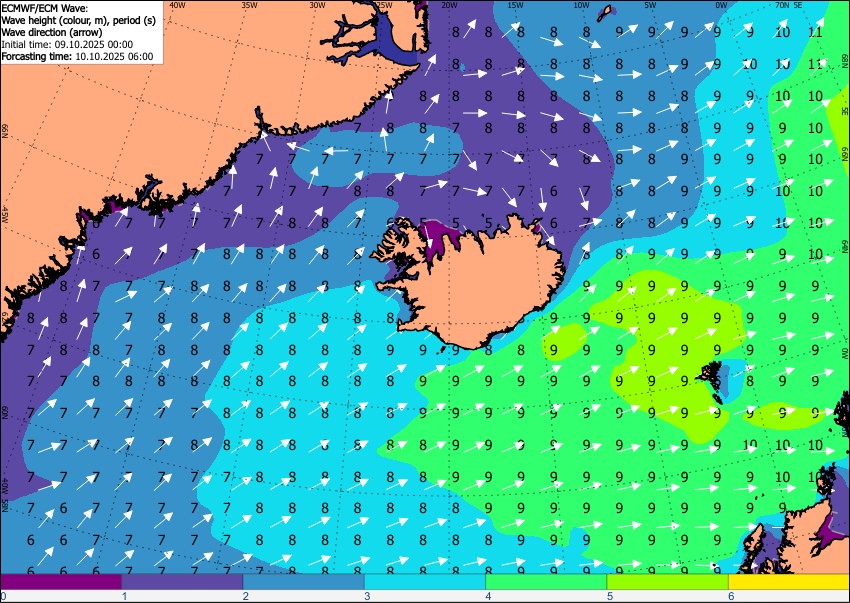Click the 30W longitude label
The height and width of the screenshot is (603, 850).
[x=317, y=5]
